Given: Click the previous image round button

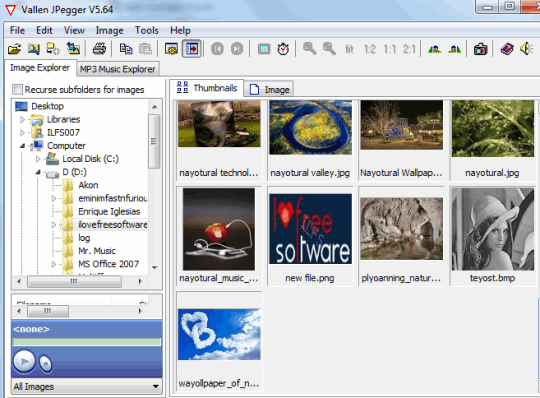Looking at the screenshot, I should coord(217,49).
